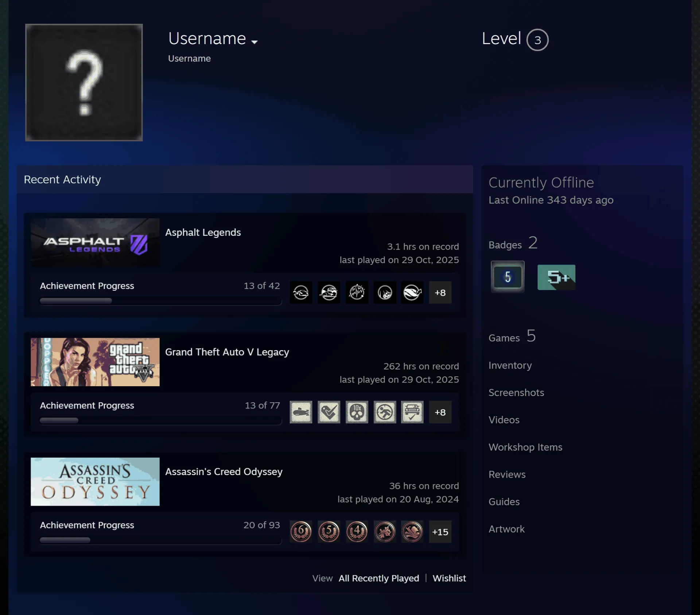Click the fourth Odyssey achievement medal

[385, 532]
